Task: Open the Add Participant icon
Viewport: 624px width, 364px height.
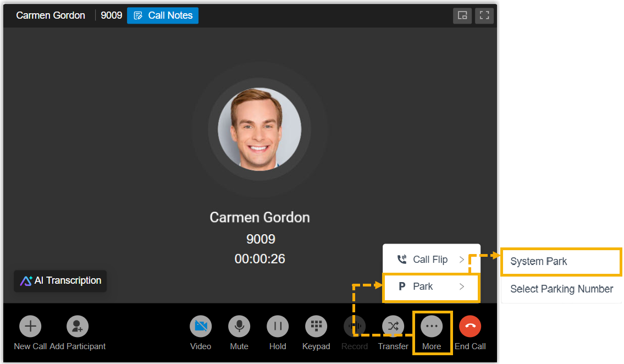Action: click(78, 327)
